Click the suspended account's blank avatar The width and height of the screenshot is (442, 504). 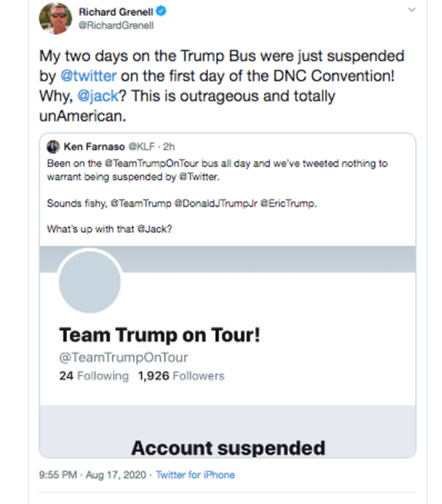[x=89, y=282]
